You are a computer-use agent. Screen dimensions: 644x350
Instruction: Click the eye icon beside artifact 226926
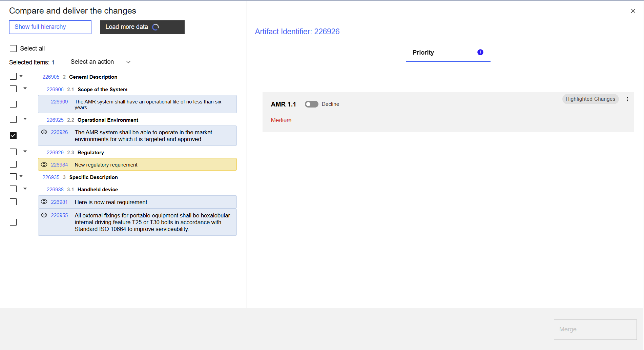tap(44, 132)
